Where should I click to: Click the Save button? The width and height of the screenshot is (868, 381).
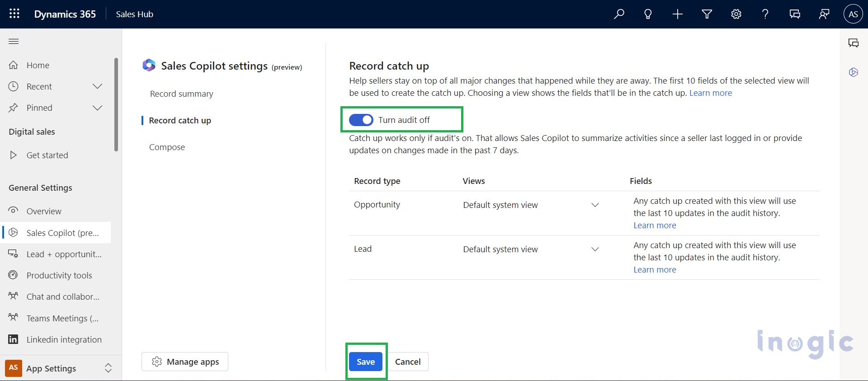coord(365,362)
